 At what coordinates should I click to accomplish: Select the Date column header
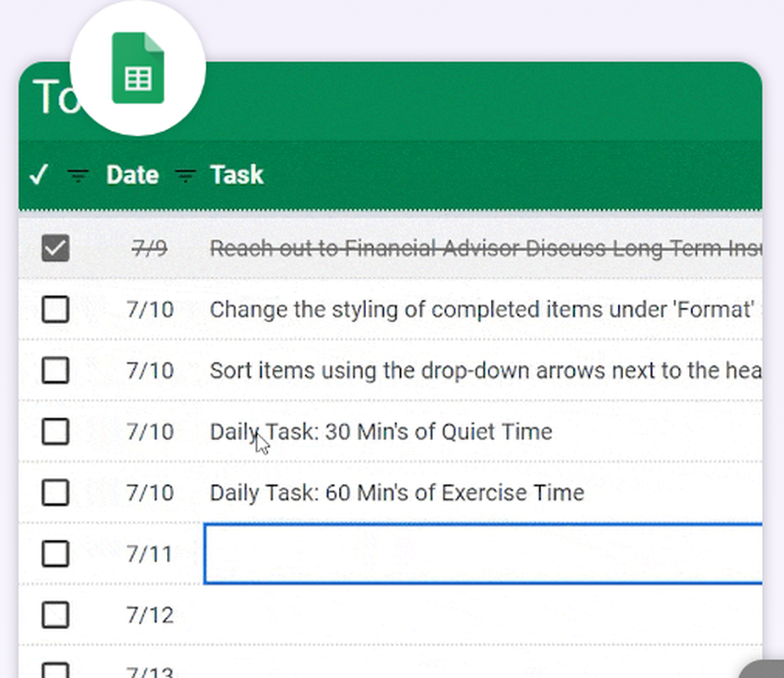coord(132,175)
